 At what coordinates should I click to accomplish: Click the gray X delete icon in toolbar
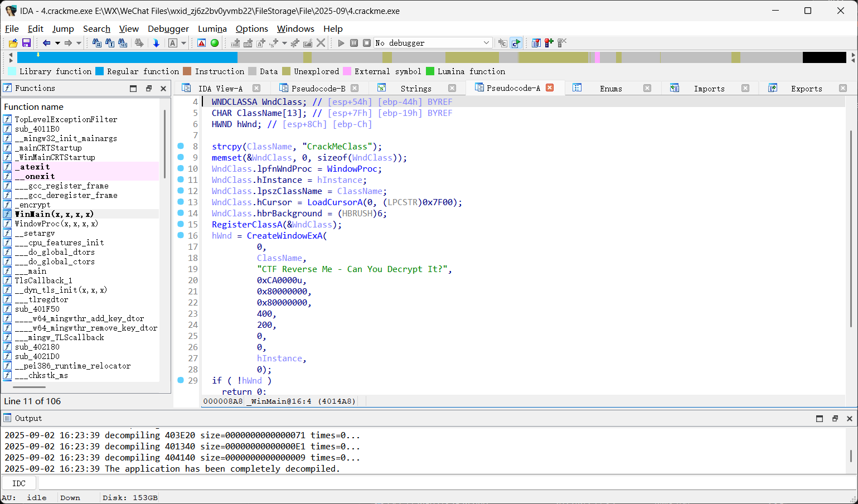pos(321,43)
